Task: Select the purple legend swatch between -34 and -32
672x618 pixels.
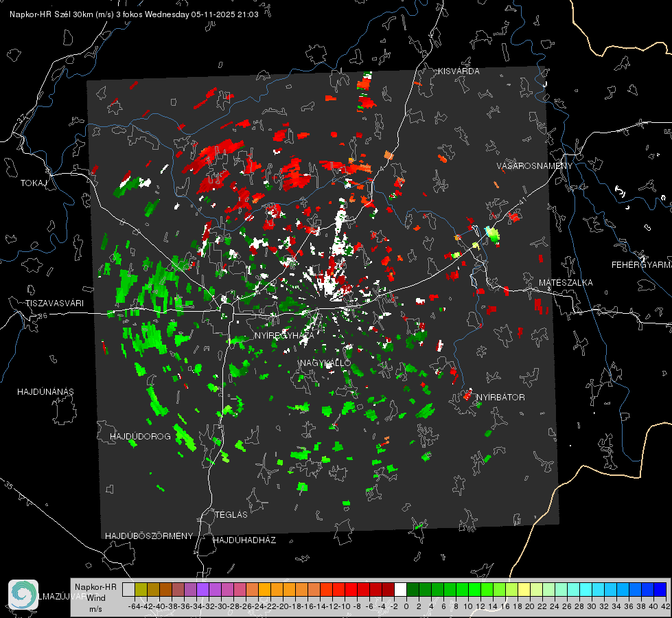Action: coord(202,589)
